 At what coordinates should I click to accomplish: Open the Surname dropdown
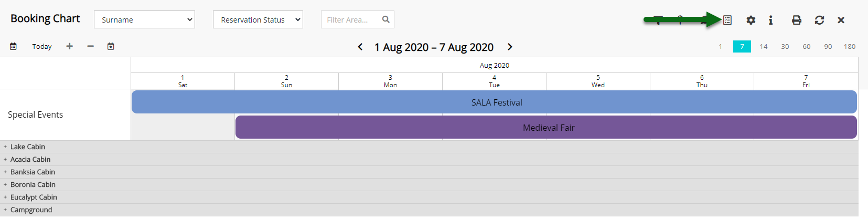click(x=144, y=19)
